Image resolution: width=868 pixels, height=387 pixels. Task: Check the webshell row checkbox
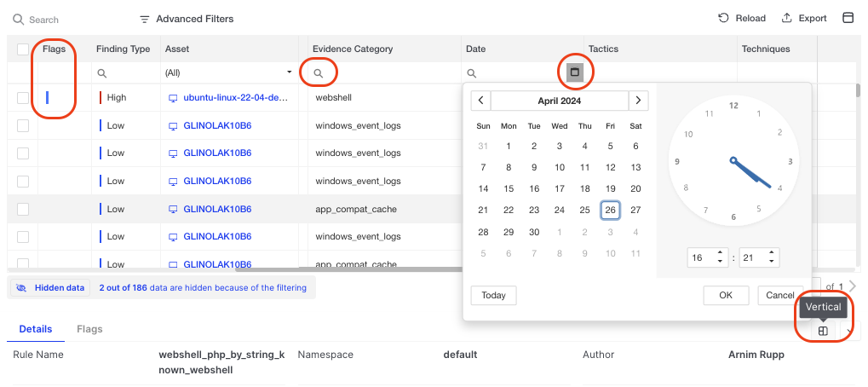23,98
